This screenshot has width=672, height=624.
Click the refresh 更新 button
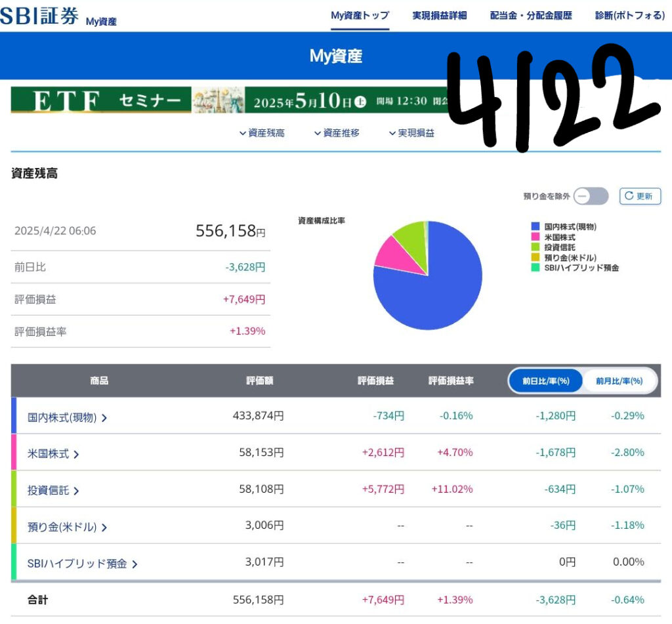[x=640, y=196]
